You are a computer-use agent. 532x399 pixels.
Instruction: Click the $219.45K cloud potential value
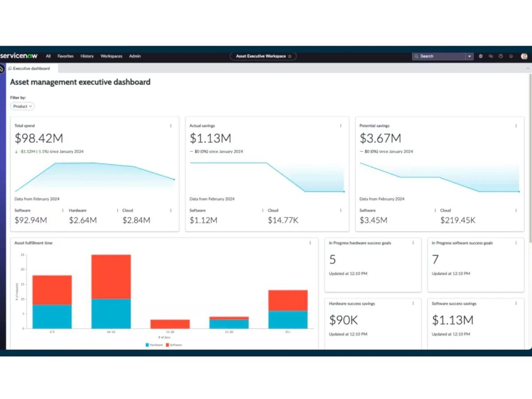(458, 220)
